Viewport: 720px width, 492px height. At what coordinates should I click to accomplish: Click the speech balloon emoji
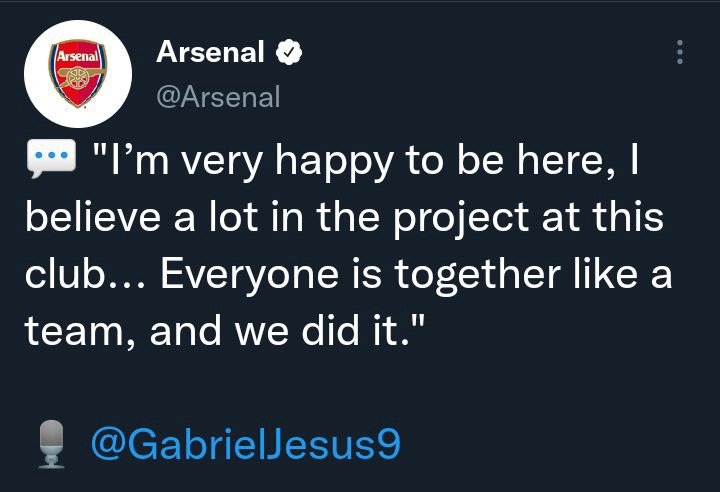click(x=51, y=158)
